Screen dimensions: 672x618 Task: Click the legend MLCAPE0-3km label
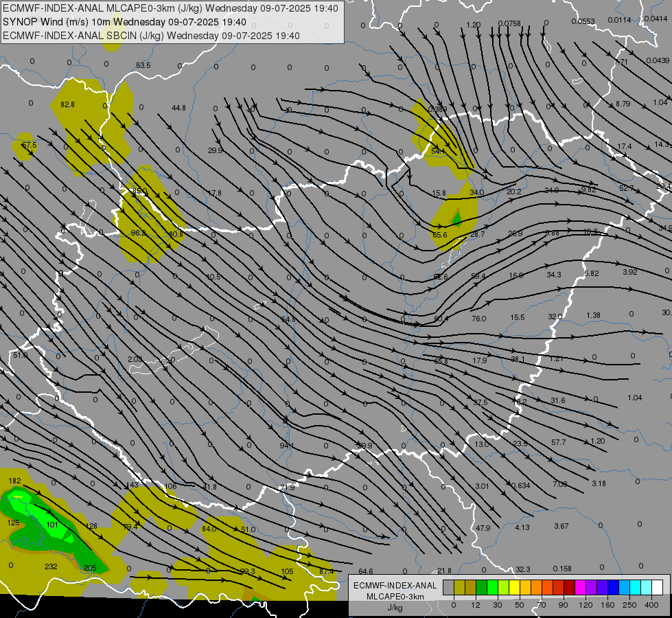[x=395, y=597]
